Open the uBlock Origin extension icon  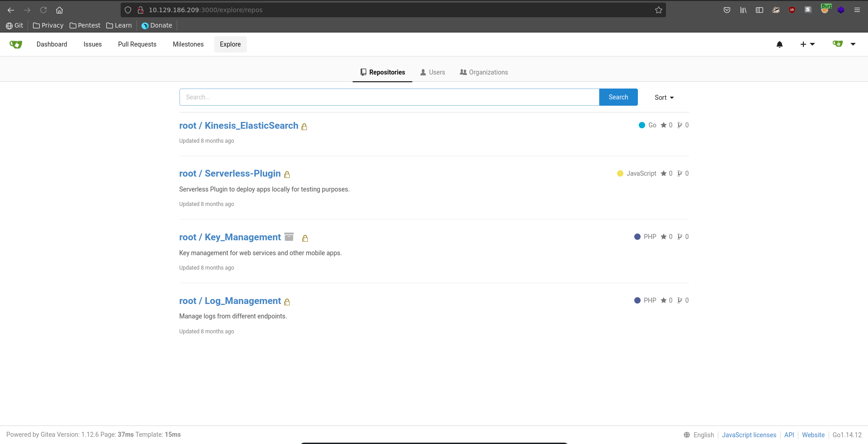click(x=792, y=10)
